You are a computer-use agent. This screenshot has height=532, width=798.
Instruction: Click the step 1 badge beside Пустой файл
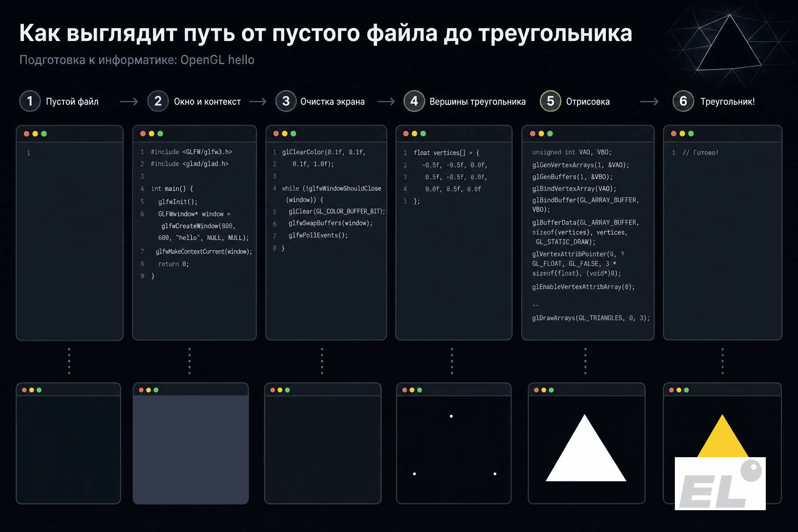(x=30, y=101)
